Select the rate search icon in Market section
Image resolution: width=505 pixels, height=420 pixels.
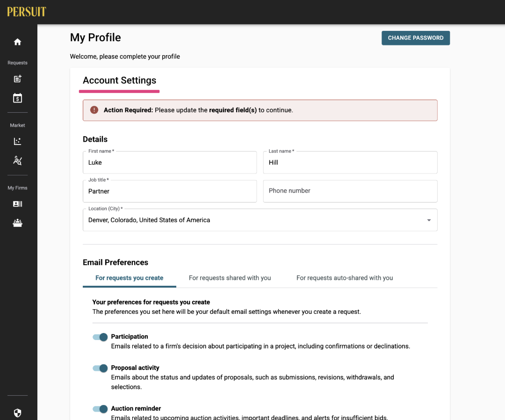(17, 160)
